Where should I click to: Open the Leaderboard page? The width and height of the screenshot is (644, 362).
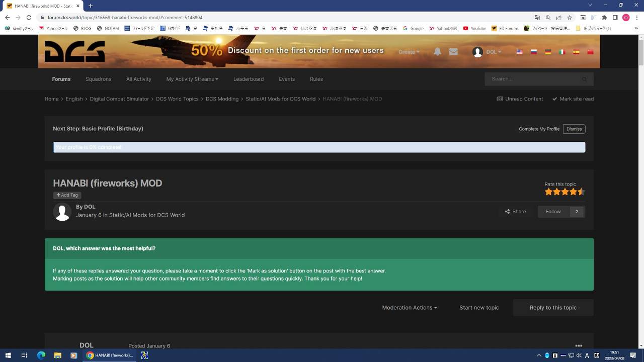(249, 79)
